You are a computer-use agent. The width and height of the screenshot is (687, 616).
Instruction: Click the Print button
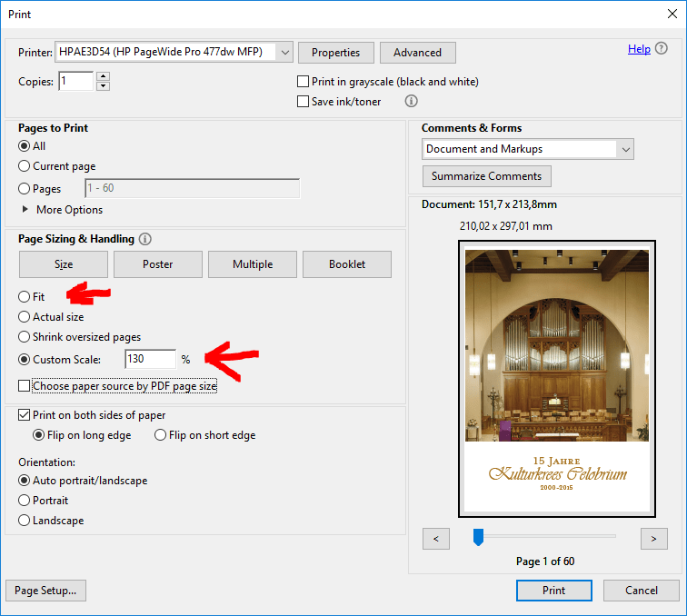tap(554, 591)
